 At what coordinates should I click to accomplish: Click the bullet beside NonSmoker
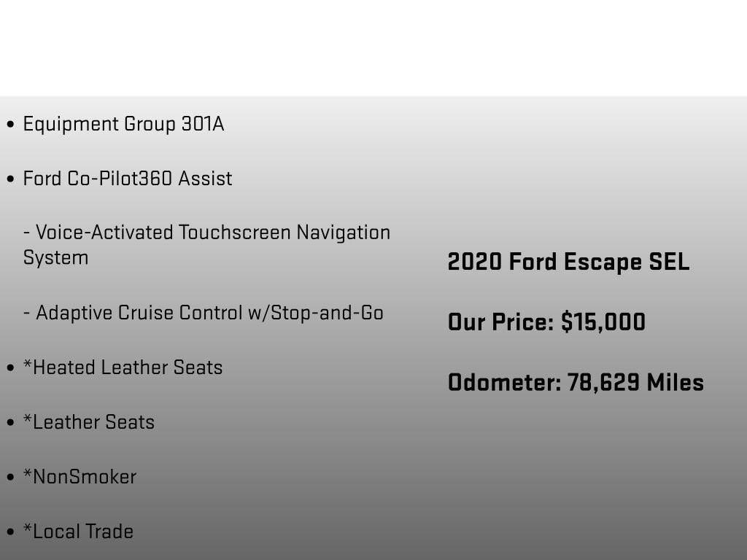[x=10, y=478]
